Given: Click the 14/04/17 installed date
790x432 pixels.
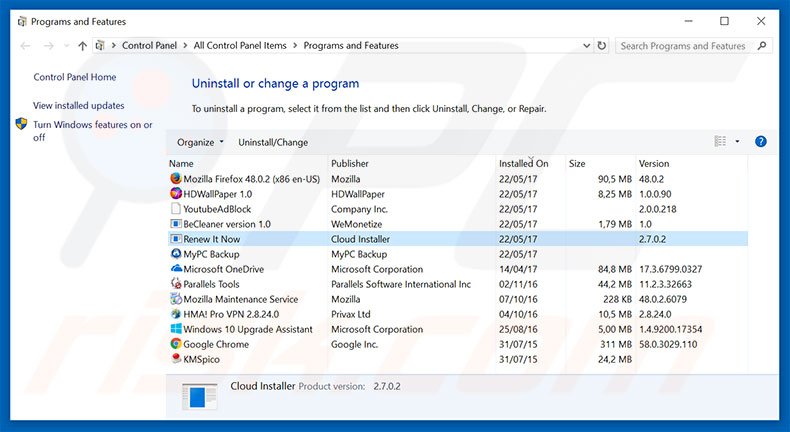Looking at the screenshot, I should 518,269.
